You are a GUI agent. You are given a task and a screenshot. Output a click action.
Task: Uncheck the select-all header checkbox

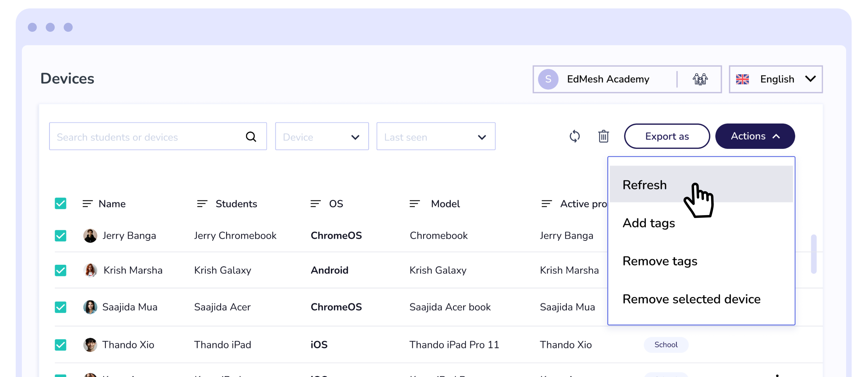60,204
